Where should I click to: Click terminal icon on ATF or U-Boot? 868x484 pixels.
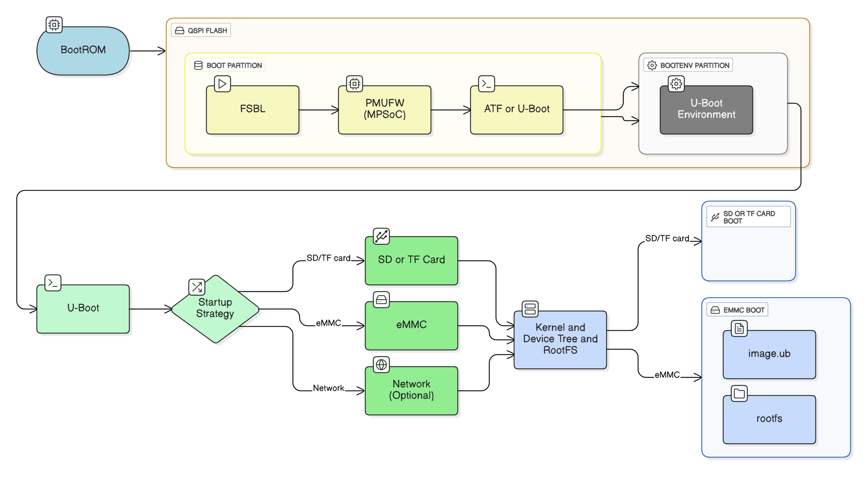(487, 83)
